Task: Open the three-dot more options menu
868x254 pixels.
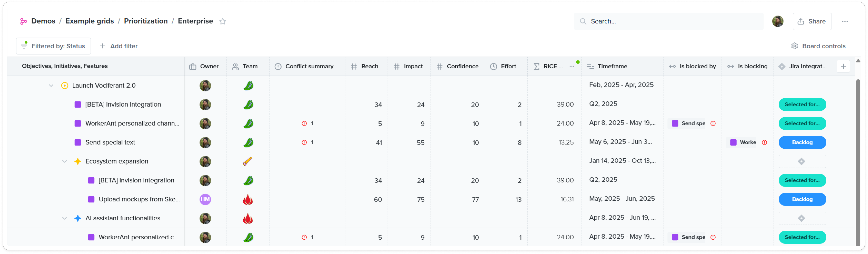Action: pyautogui.click(x=845, y=21)
